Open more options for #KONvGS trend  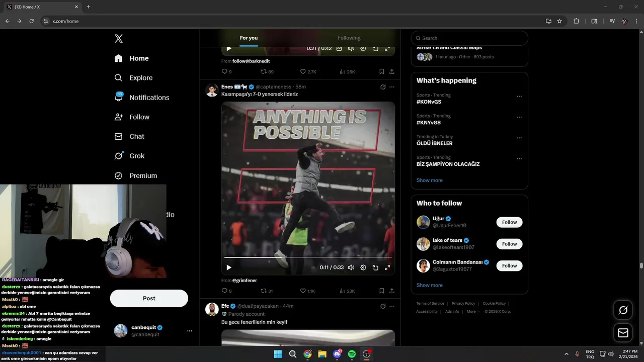[519, 97]
